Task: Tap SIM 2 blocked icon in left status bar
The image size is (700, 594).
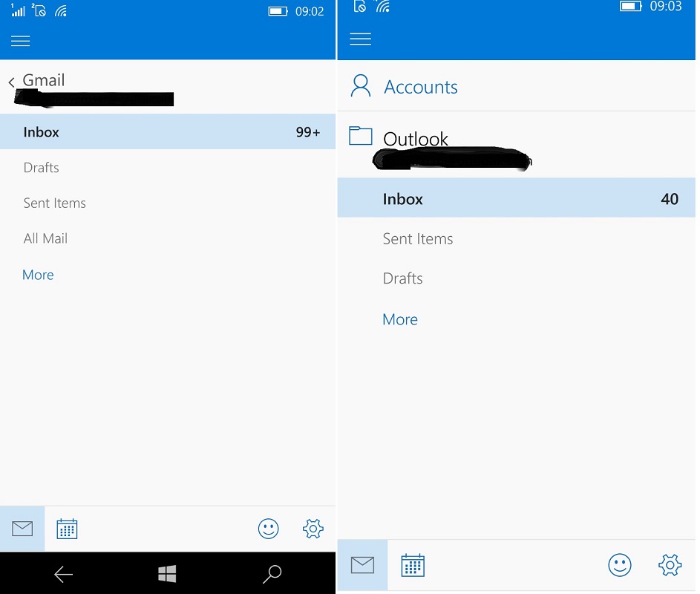Action: coord(39,10)
